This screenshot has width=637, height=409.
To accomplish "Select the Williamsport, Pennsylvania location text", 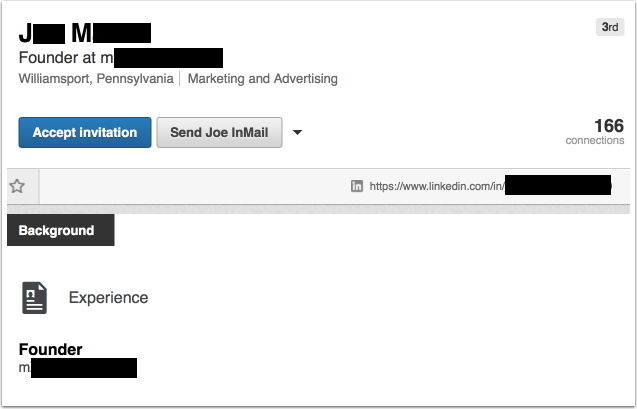I will click(96, 79).
